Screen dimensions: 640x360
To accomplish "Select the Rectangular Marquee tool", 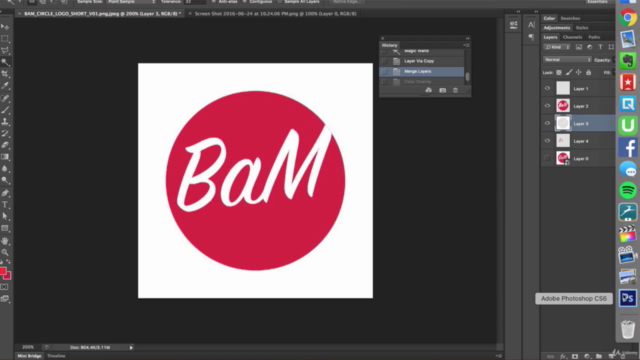I will (x=5, y=39).
